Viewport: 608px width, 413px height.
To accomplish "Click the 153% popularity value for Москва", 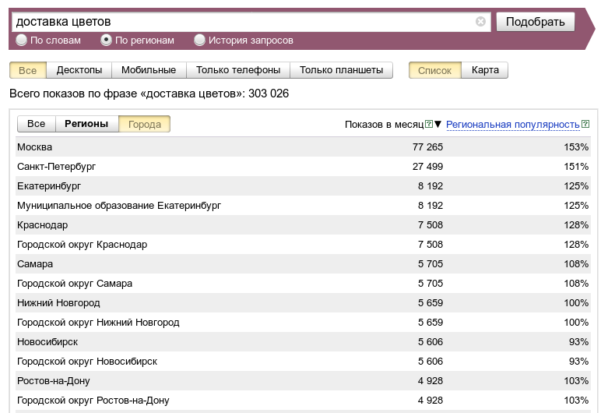I will [576, 147].
